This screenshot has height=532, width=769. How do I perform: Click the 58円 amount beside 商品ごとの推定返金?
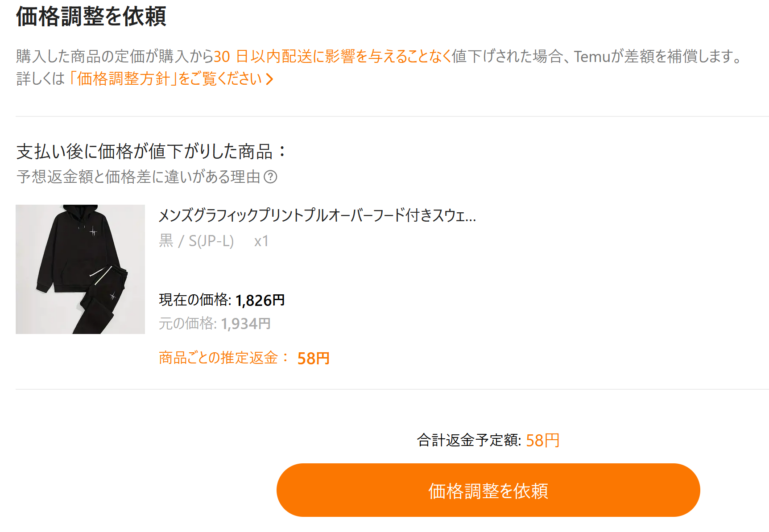(x=313, y=358)
